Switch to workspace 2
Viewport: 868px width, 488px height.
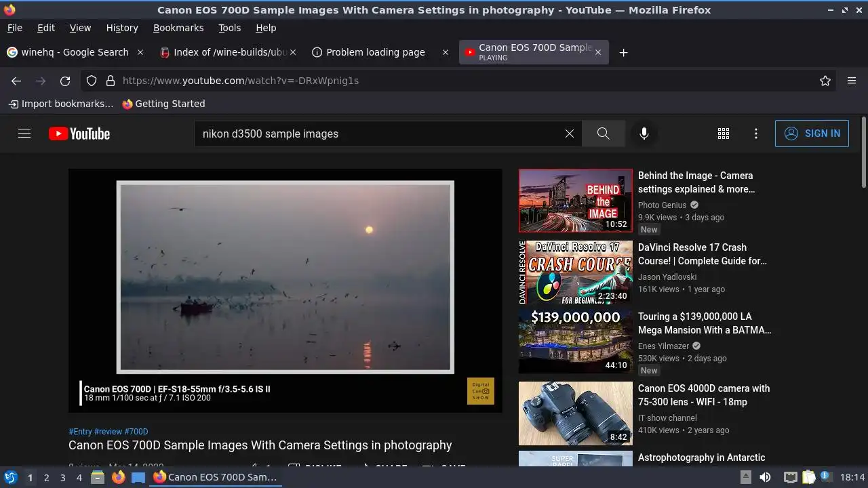[x=46, y=477]
